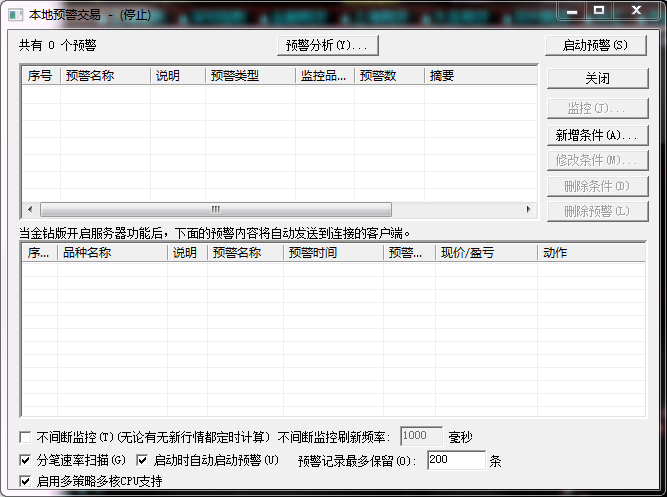This screenshot has width=667, height=497.
Task: Sort by 序号 column header in upper table
Action: [41, 76]
